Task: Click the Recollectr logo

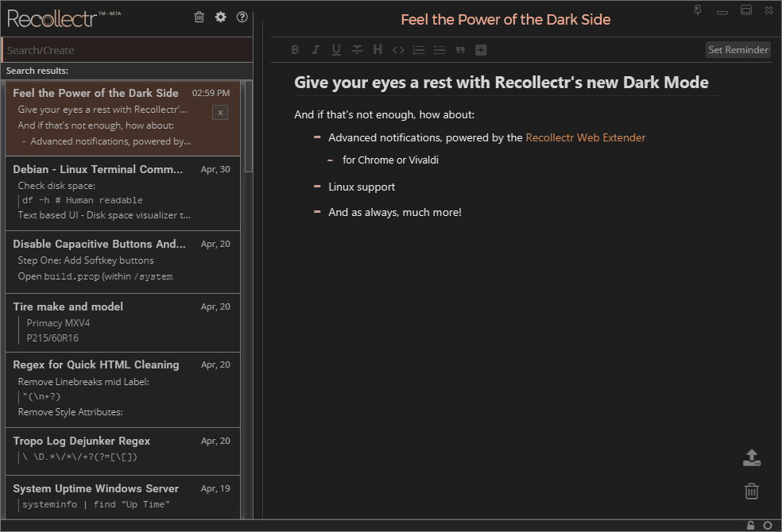Action: coord(64,18)
